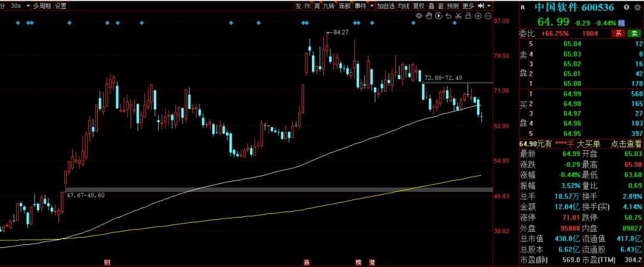644x267 pixels.
Task: Open the 更多 menu
Action: coord(468,6)
